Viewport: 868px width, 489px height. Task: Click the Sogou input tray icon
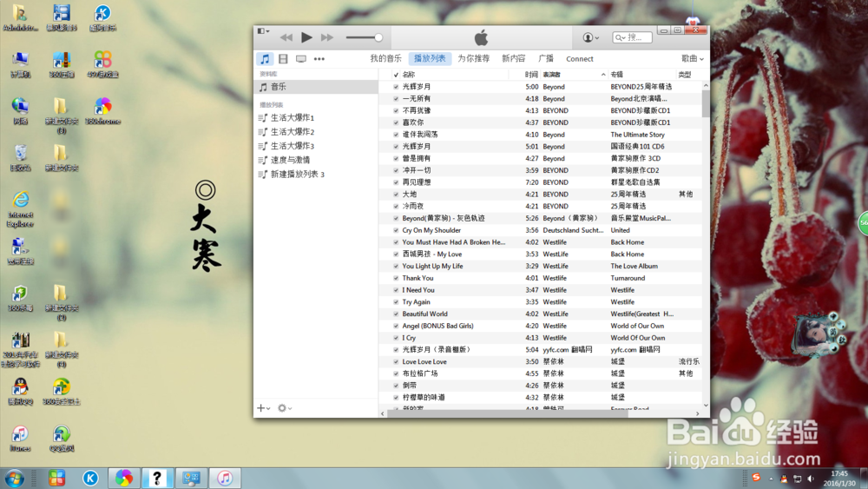click(x=756, y=478)
